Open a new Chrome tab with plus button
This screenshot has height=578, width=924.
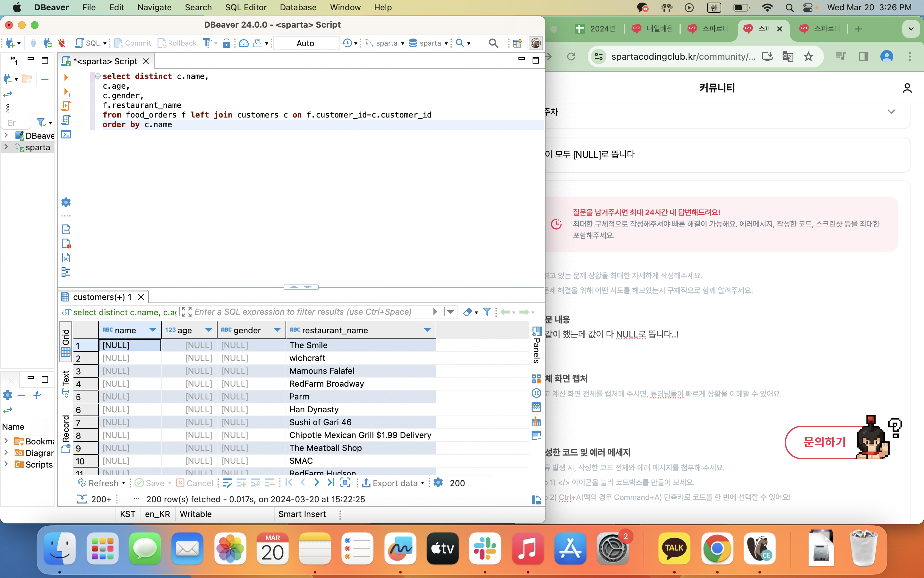[859, 29]
